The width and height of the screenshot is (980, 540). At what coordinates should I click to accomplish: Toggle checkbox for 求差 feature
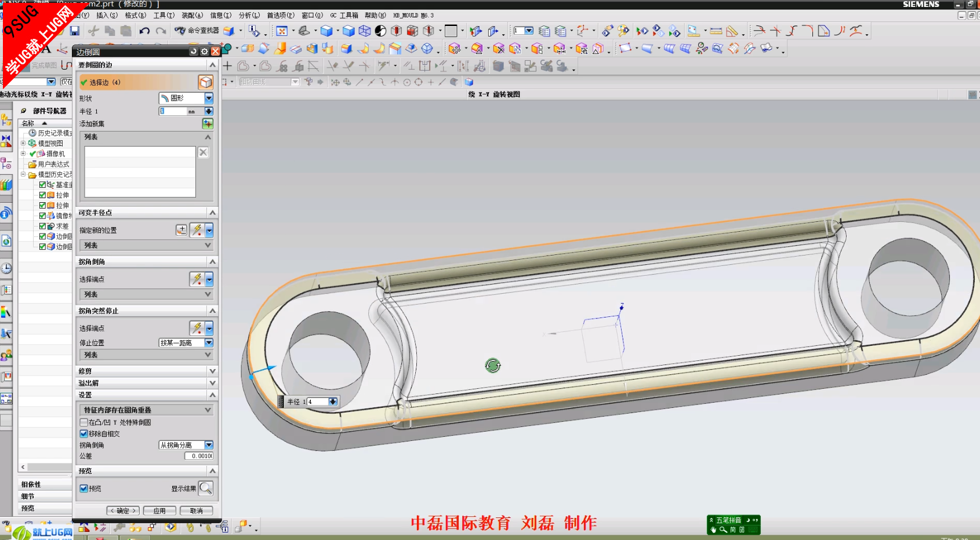(42, 226)
